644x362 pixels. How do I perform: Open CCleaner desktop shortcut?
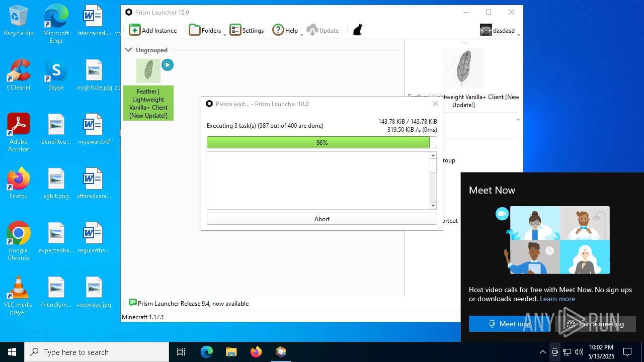pyautogui.click(x=19, y=75)
